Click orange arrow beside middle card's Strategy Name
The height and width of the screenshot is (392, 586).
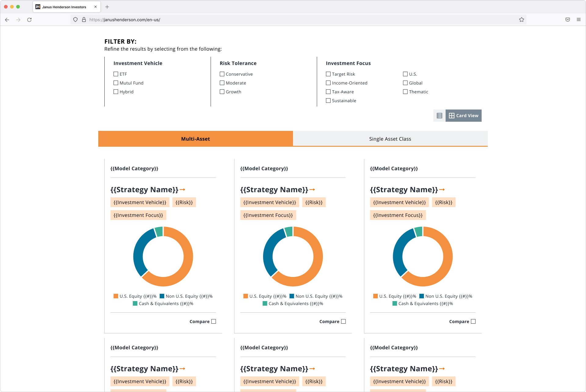[x=312, y=190]
